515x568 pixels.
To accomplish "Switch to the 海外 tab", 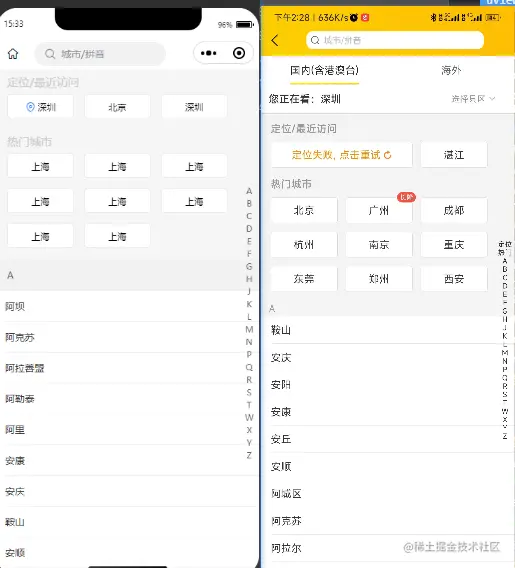I will 451,70.
